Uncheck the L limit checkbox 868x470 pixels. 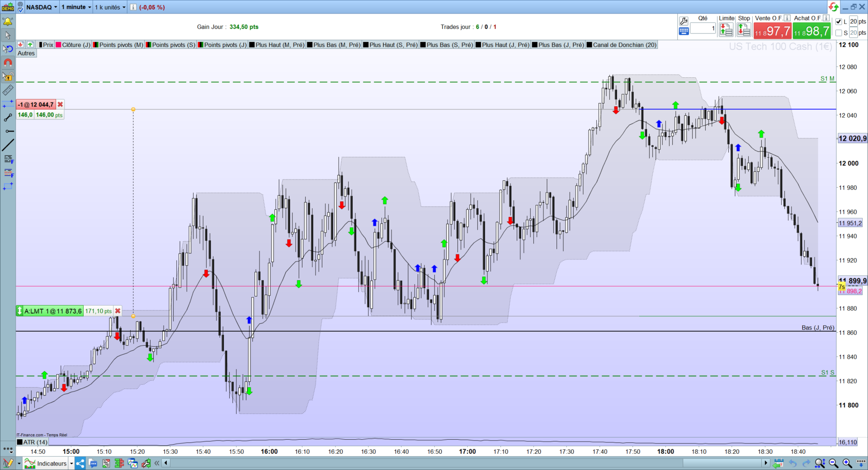tap(839, 22)
